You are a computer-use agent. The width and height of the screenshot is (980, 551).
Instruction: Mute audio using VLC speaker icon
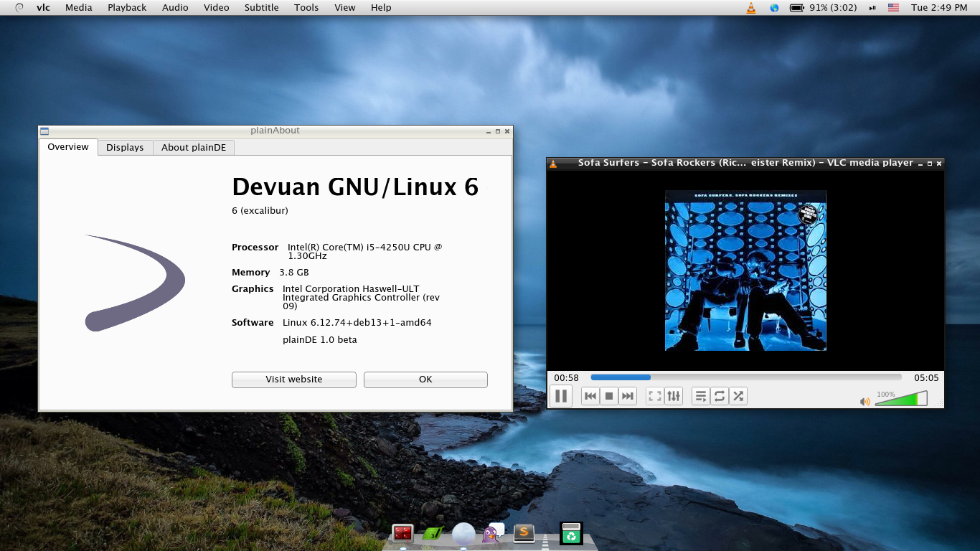(x=864, y=402)
